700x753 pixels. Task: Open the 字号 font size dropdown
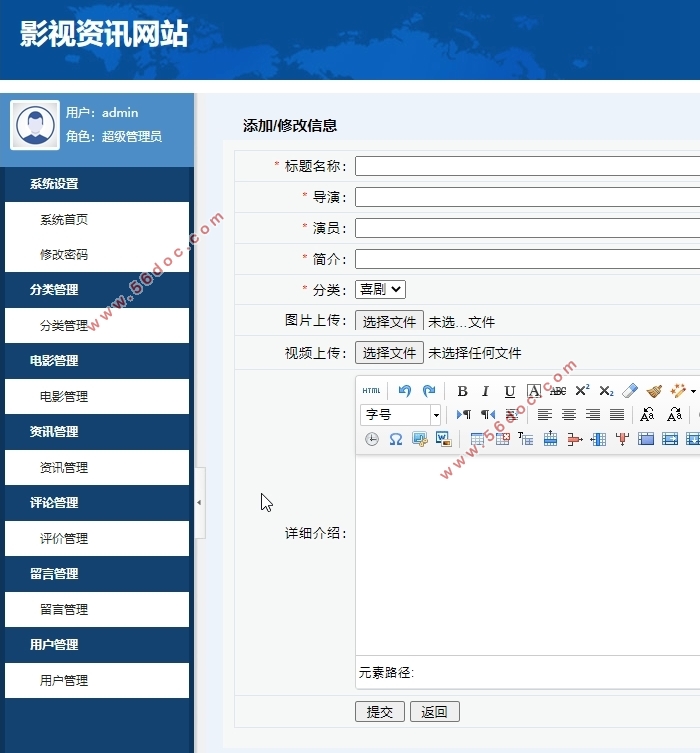(436, 415)
